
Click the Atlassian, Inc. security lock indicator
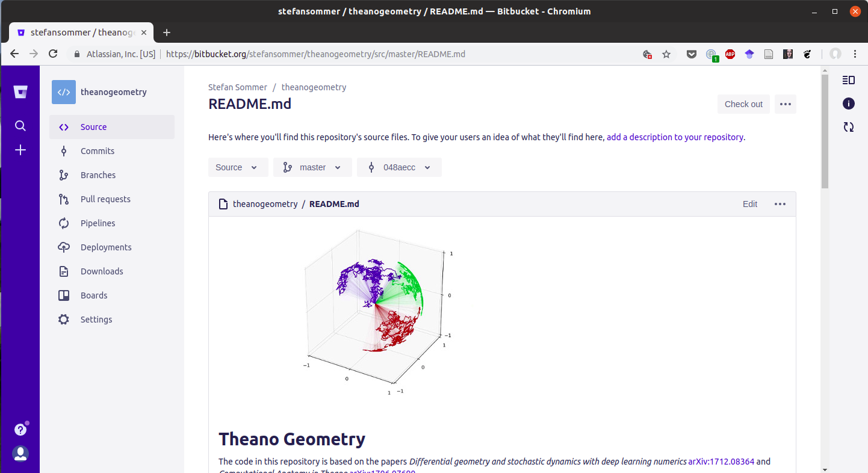click(114, 54)
